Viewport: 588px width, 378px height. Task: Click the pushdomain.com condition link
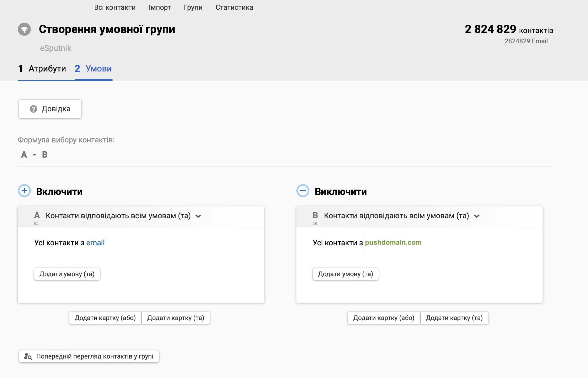click(x=393, y=242)
